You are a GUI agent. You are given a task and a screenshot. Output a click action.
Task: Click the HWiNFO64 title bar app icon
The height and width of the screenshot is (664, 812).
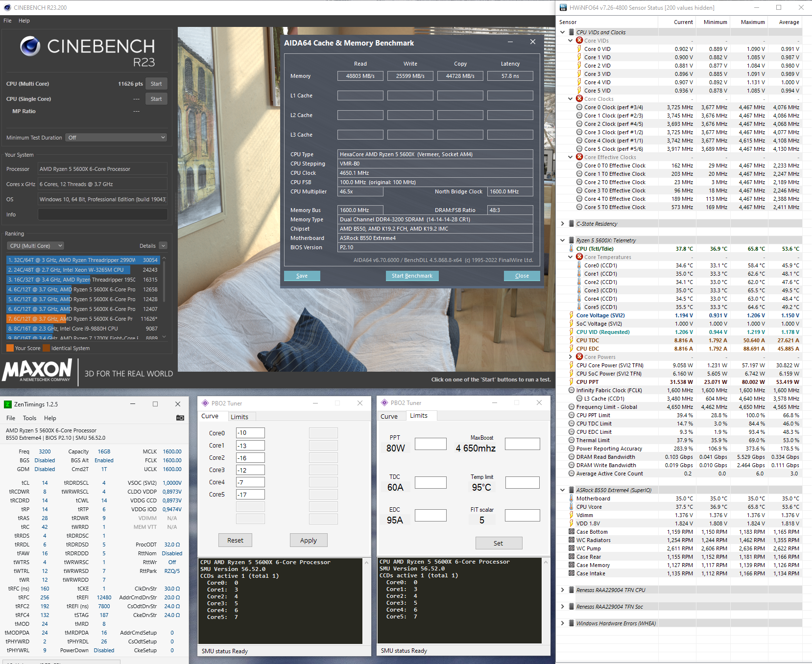point(563,7)
